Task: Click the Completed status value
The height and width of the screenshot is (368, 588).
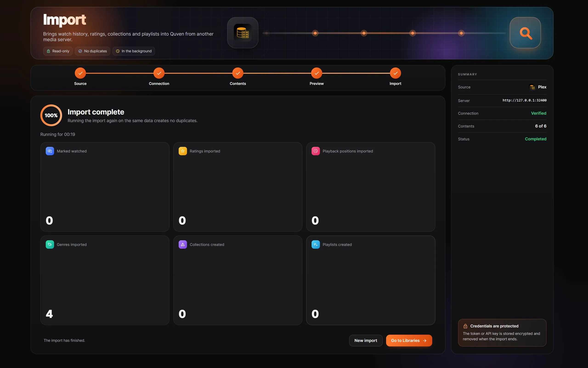Action: pos(536,139)
